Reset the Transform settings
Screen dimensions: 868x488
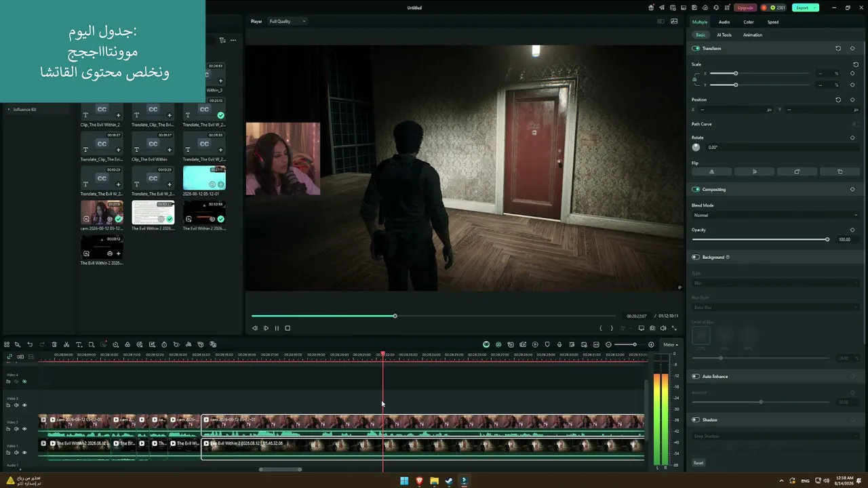(838, 48)
